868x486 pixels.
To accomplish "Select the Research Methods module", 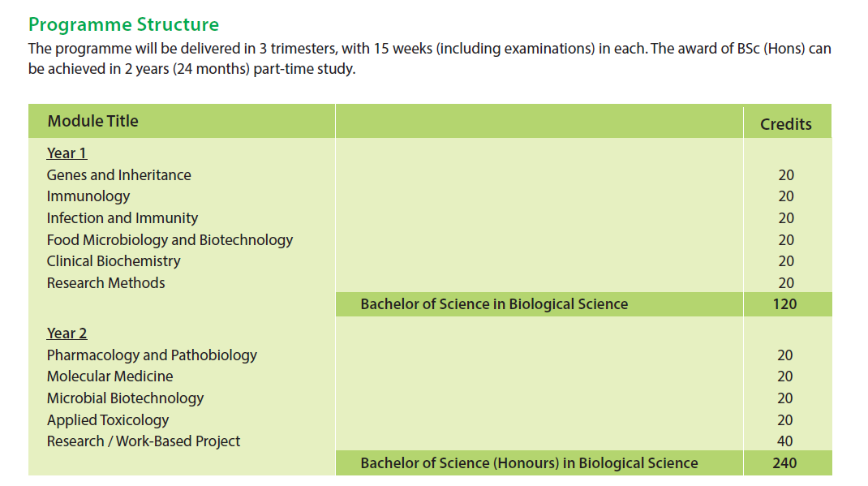I will pyautogui.click(x=105, y=283).
